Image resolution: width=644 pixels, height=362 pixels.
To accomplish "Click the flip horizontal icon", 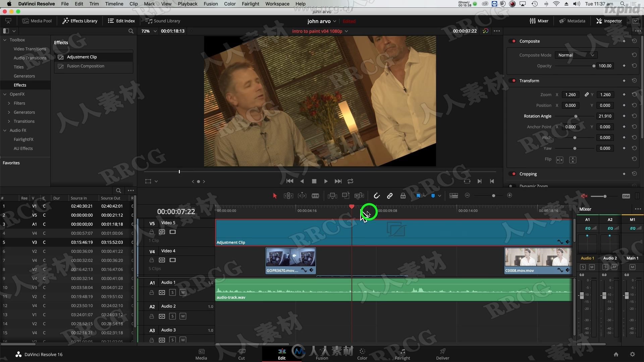I will 559,160.
